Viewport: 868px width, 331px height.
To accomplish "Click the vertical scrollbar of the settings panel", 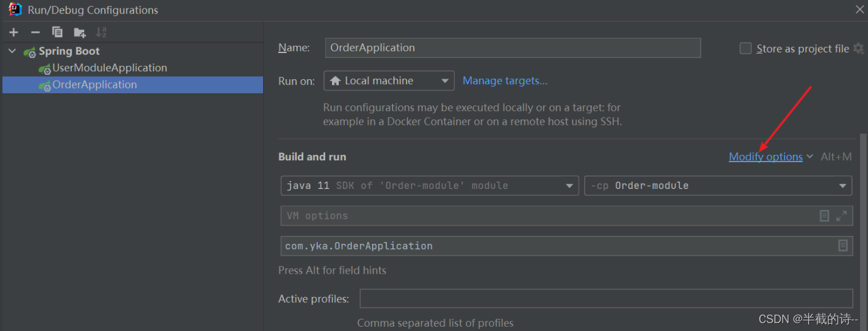I will click(x=863, y=232).
